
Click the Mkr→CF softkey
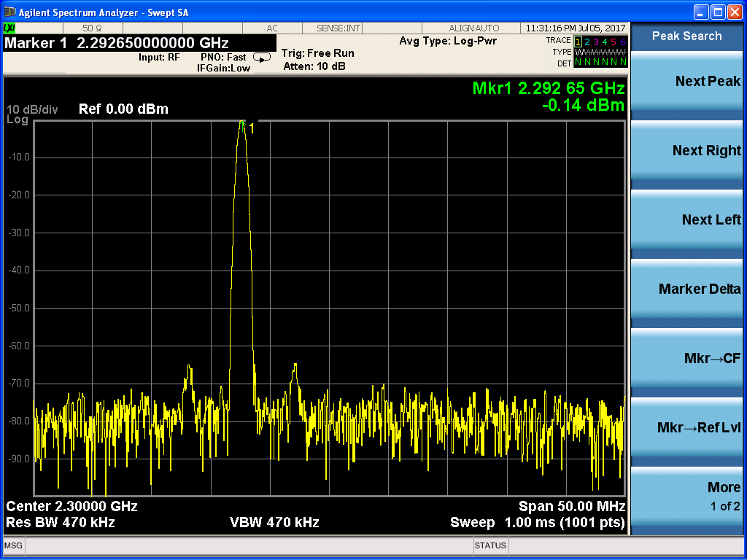[x=687, y=358]
